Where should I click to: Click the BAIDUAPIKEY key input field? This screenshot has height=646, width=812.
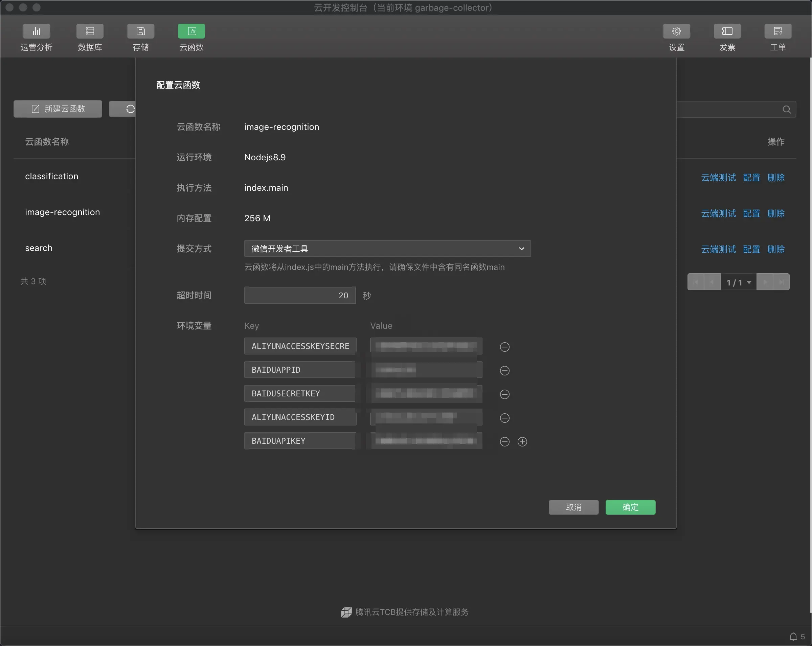tap(300, 441)
